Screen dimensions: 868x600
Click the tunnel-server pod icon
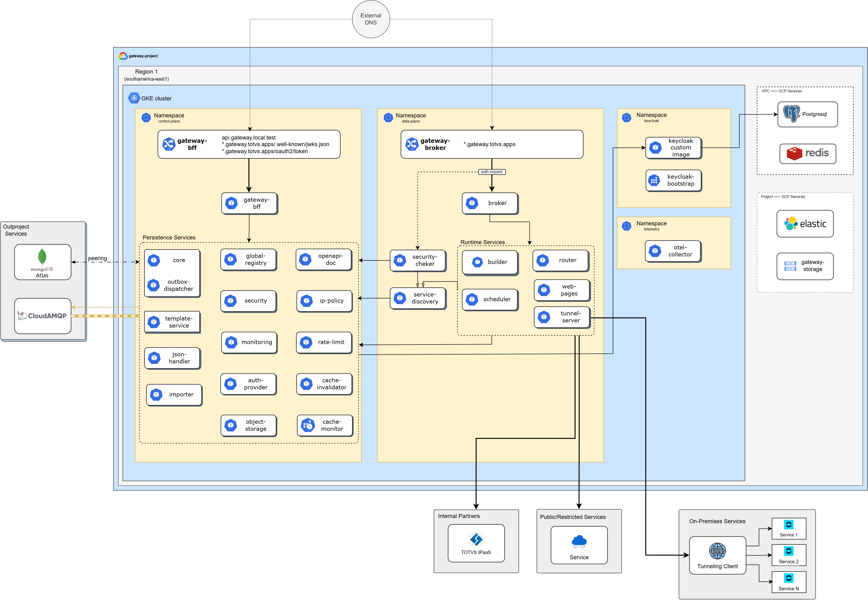544,317
